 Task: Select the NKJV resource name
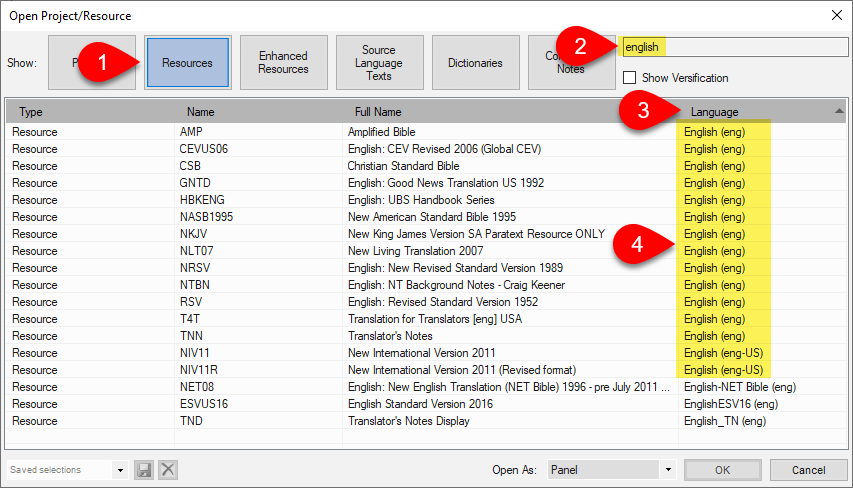click(x=193, y=234)
